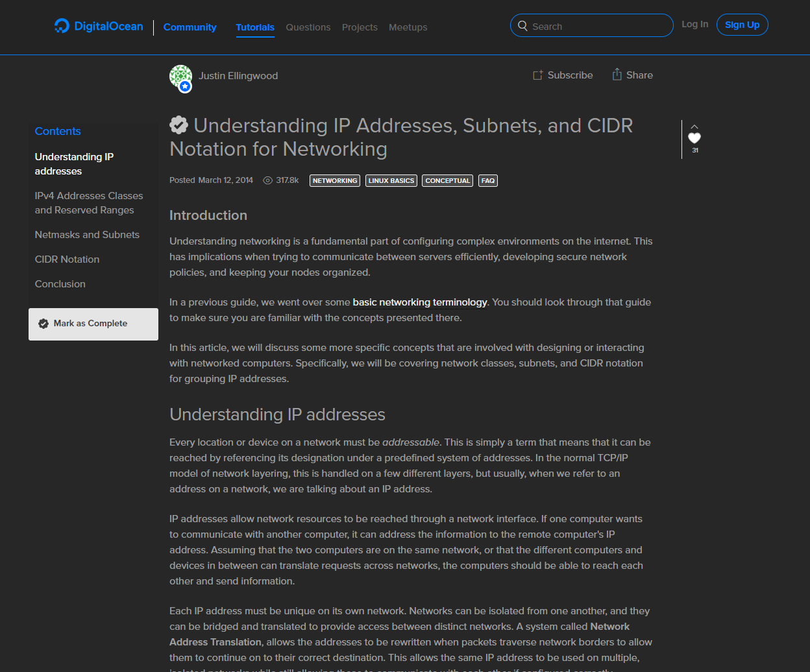Click the checkmark icon in Mark as Complete

pos(43,324)
